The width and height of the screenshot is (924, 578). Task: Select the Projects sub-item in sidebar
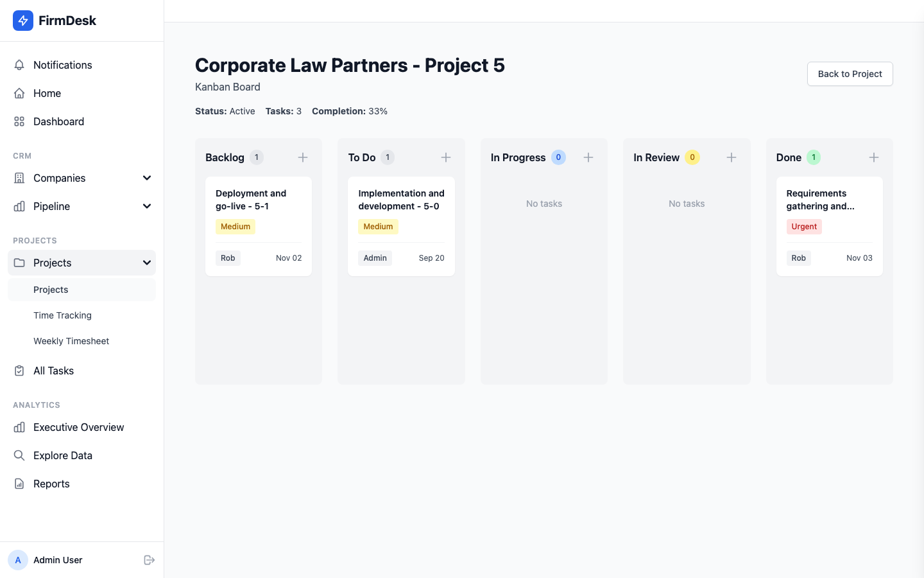pyautogui.click(x=51, y=290)
